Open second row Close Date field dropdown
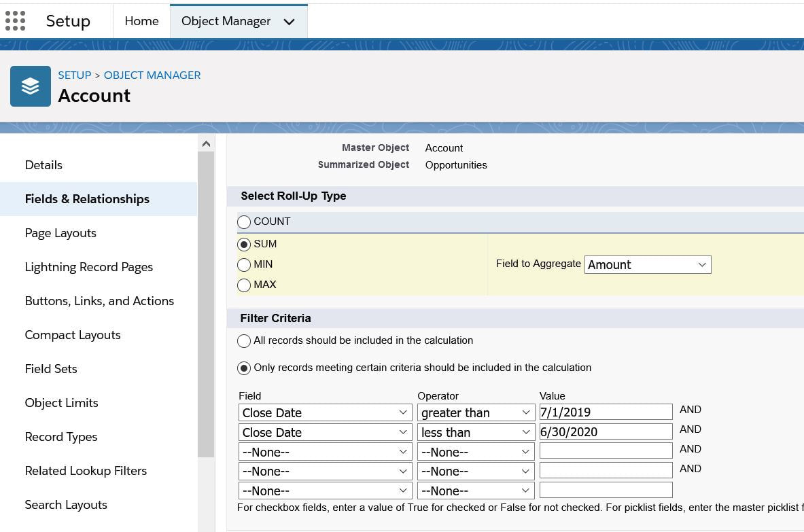The image size is (804, 532). click(325, 432)
